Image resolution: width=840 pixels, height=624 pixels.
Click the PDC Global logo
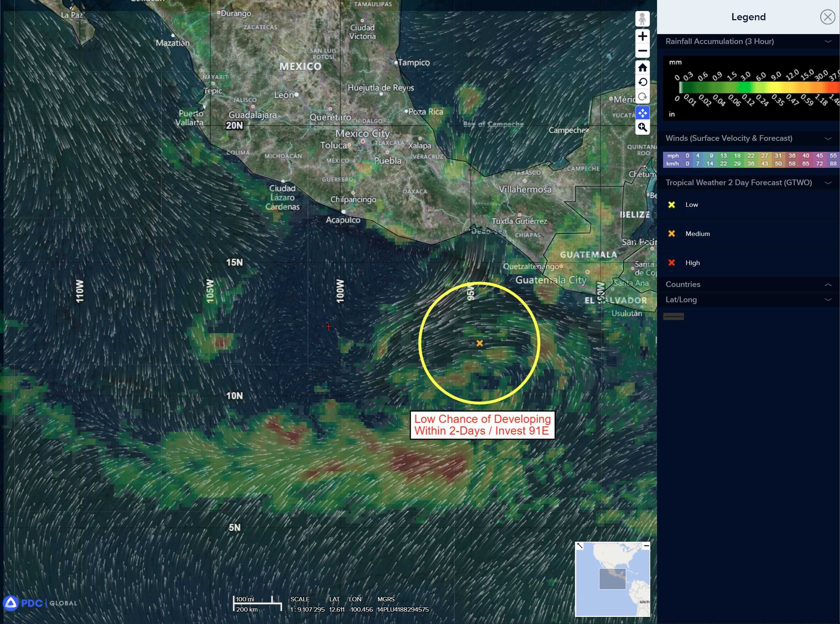[x=40, y=603]
